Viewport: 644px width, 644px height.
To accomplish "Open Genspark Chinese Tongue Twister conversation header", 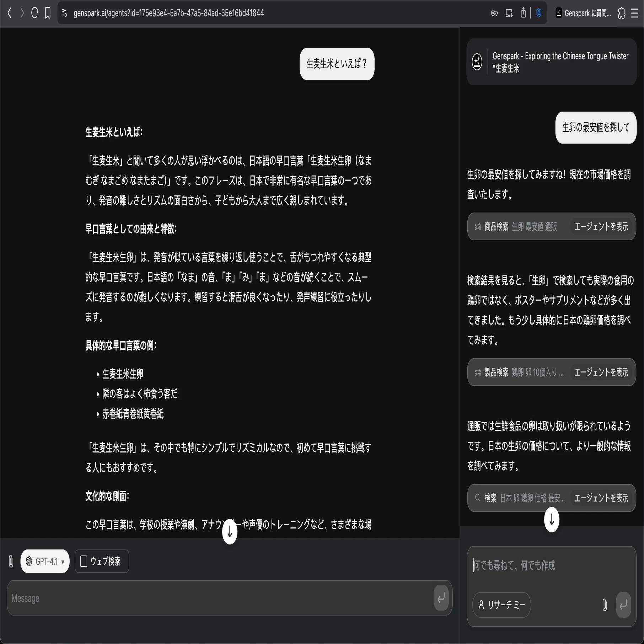I will coord(552,62).
